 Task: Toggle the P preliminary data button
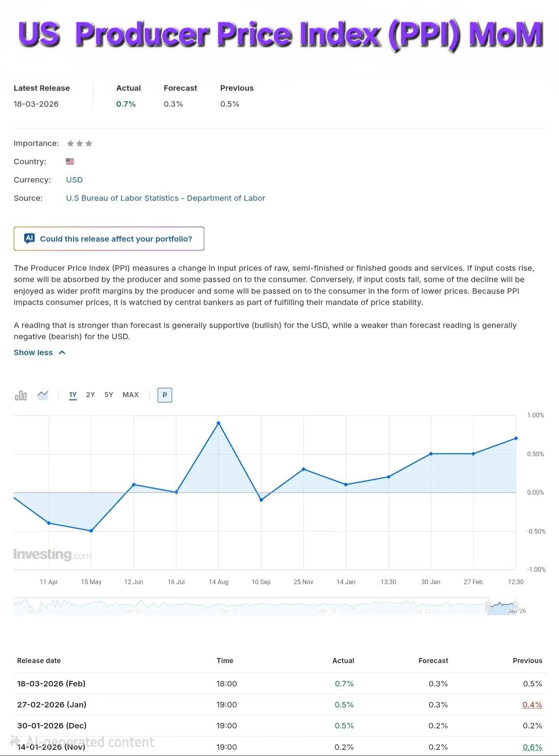click(x=165, y=395)
